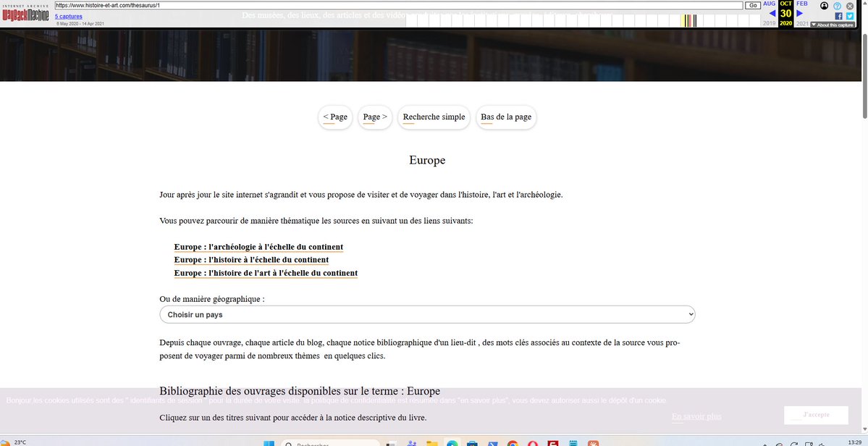The height and width of the screenshot is (446, 868).
Task: Open the Wayback user account icon
Action: point(825,6)
